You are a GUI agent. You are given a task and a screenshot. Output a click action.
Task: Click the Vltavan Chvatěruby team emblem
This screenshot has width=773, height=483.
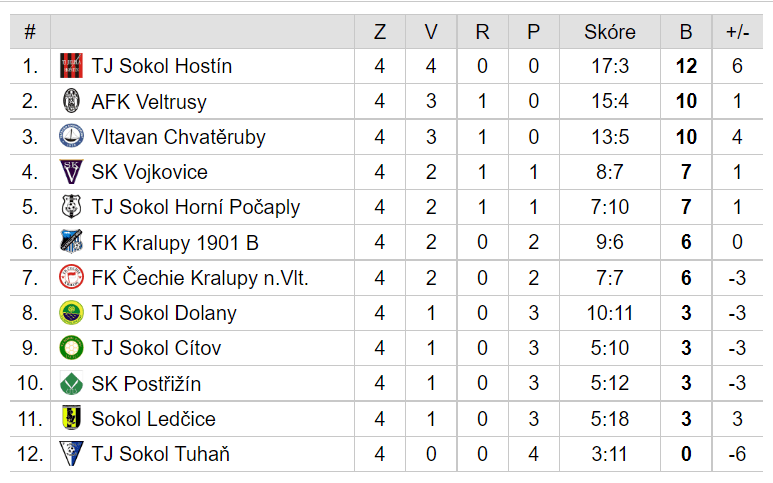click(x=71, y=137)
